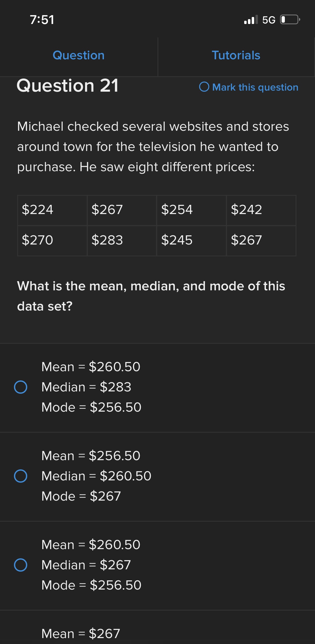The height and width of the screenshot is (644, 315).
Task: Tap the $245 table cell
Action: [x=191, y=240]
